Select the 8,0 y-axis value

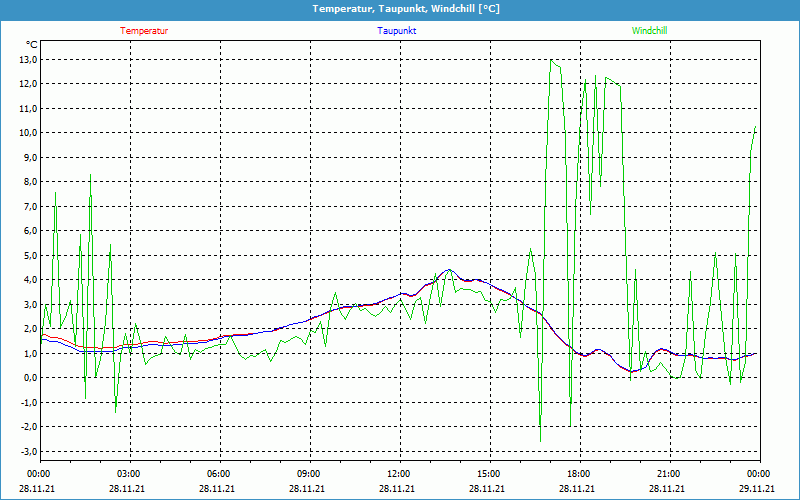(x=28, y=182)
